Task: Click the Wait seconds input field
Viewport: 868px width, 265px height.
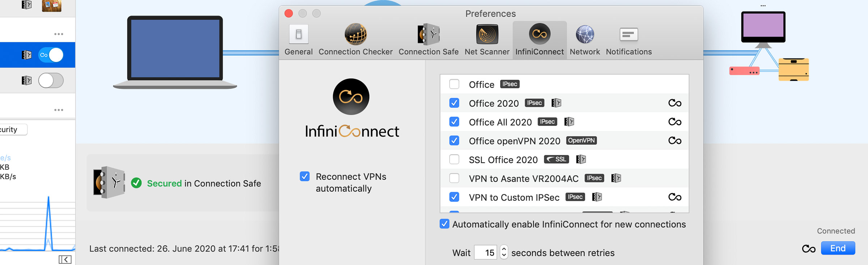Action: [485, 252]
